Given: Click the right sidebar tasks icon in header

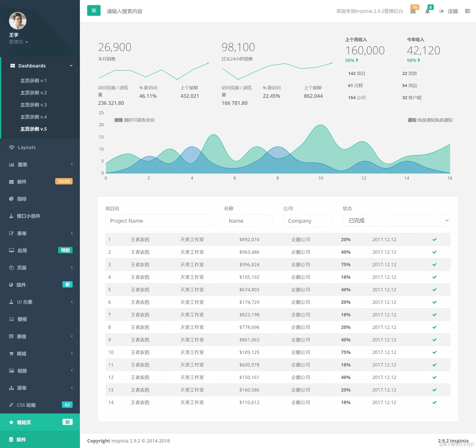Looking at the screenshot, I should click(x=467, y=11).
